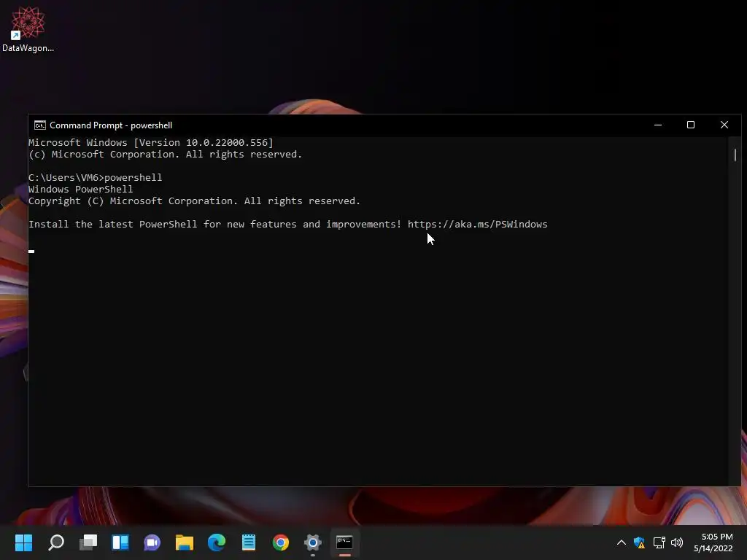Launch Google Chrome from the taskbar
The height and width of the screenshot is (560, 747).
click(x=281, y=542)
